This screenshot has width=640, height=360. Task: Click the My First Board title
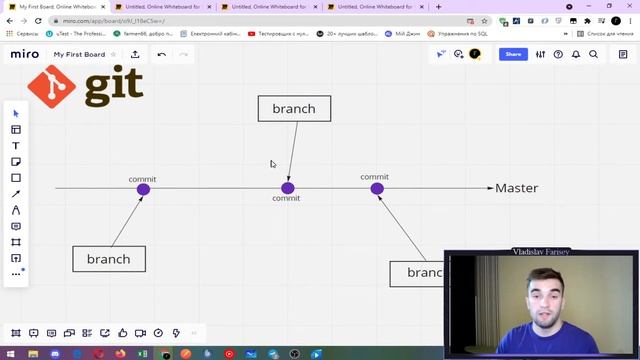tap(79, 54)
